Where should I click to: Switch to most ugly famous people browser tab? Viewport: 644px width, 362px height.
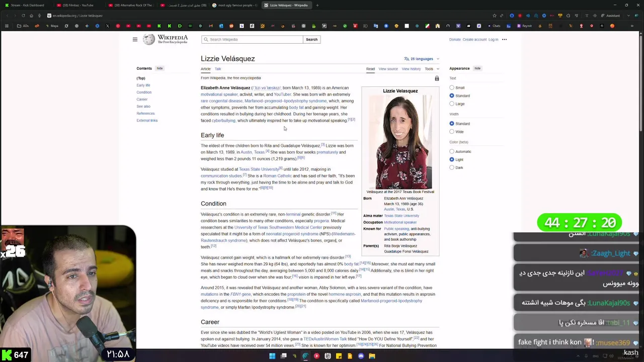[x=235, y=5]
